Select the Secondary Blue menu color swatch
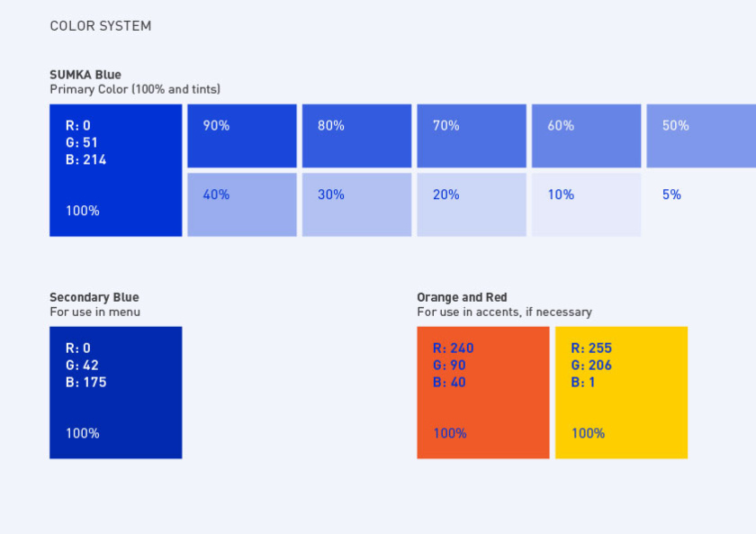The image size is (756, 534). 115,393
